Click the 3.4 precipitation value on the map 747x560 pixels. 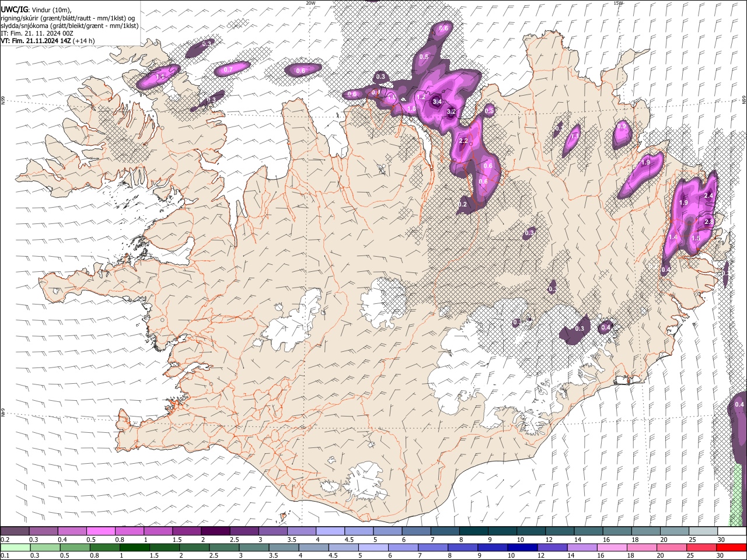[437, 101]
